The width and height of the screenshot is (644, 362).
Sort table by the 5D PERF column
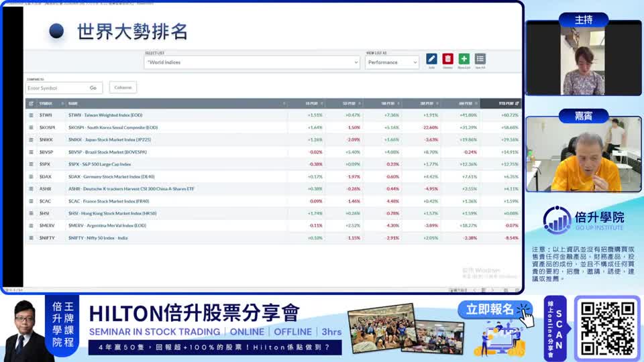click(350, 103)
